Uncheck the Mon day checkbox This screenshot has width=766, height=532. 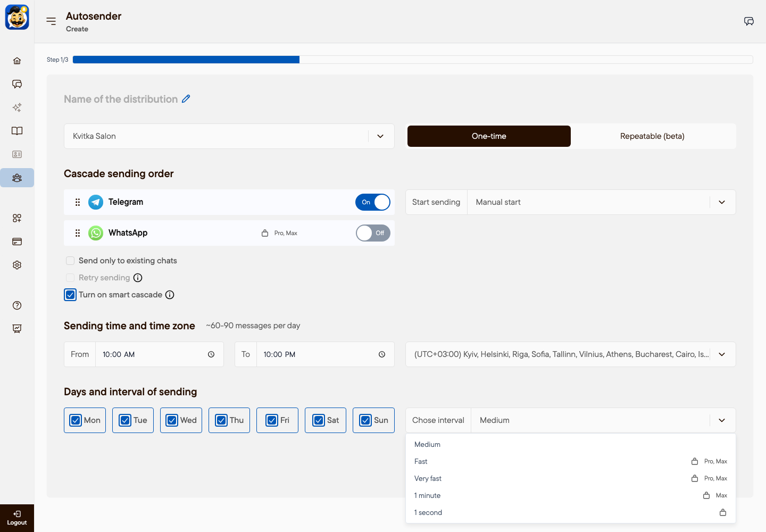pos(76,420)
